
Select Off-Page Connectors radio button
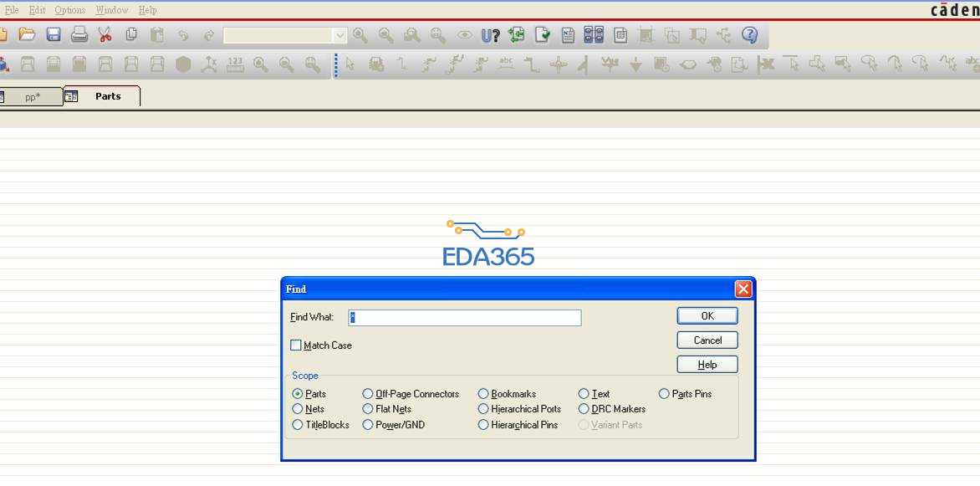point(368,394)
